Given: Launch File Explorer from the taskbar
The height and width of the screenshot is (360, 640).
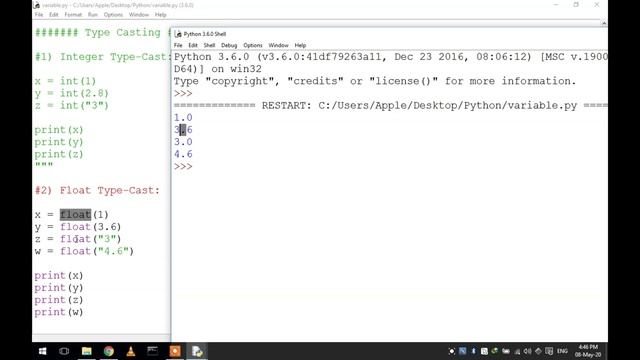Looking at the screenshot, I should [x=87, y=351].
